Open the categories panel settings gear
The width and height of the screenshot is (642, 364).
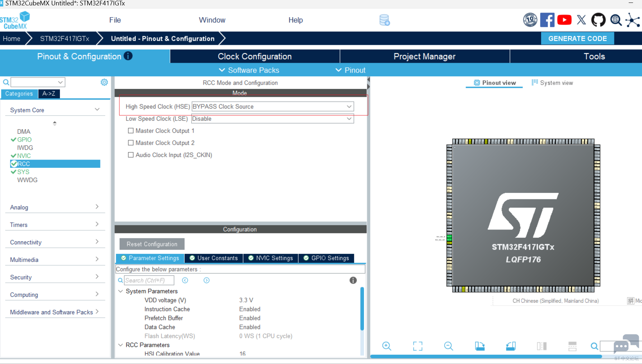(104, 82)
